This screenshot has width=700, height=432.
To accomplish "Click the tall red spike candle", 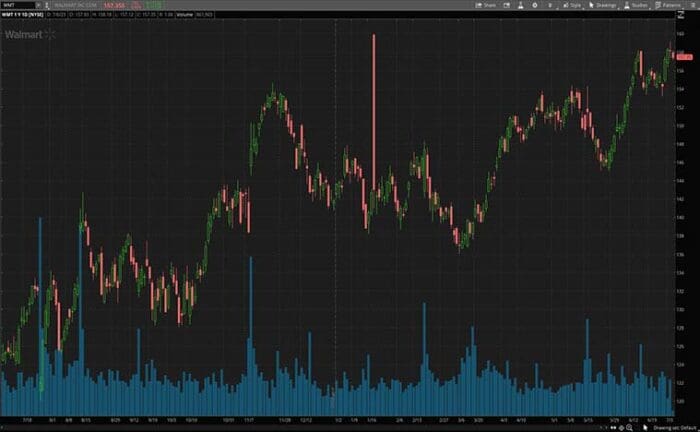I will click(x=374, y=112).
